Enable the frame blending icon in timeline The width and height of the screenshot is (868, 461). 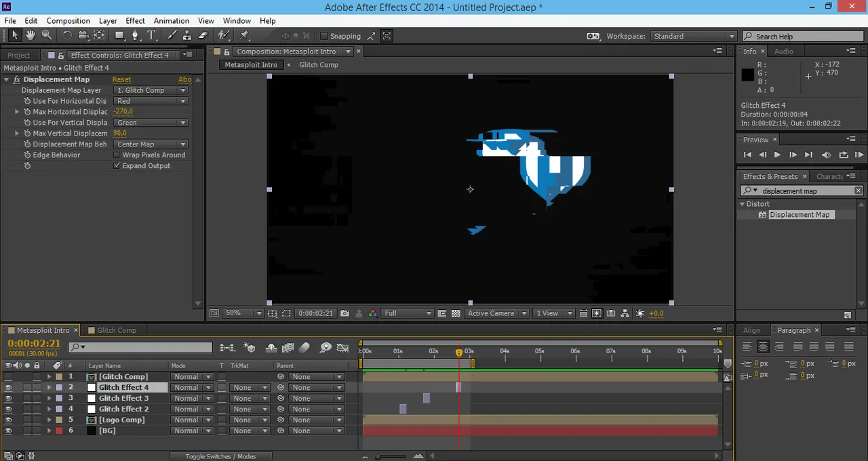[288, 348]
